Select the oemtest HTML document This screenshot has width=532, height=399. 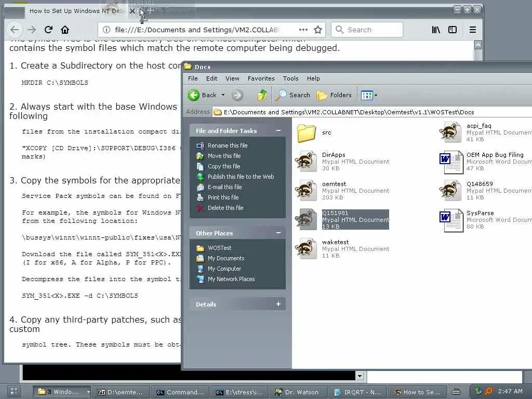pyautogui.click(x=342, y=191)
